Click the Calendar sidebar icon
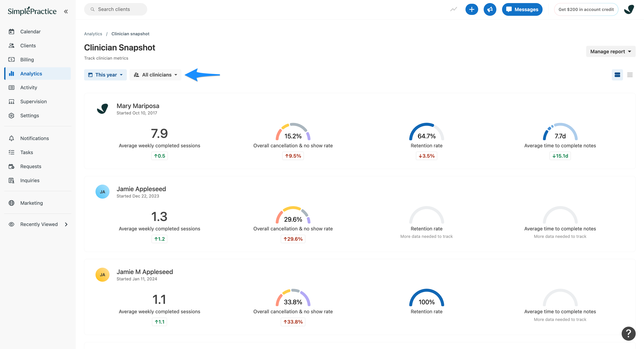This screenshot has width=644, height=349. (x=11, y=32)
